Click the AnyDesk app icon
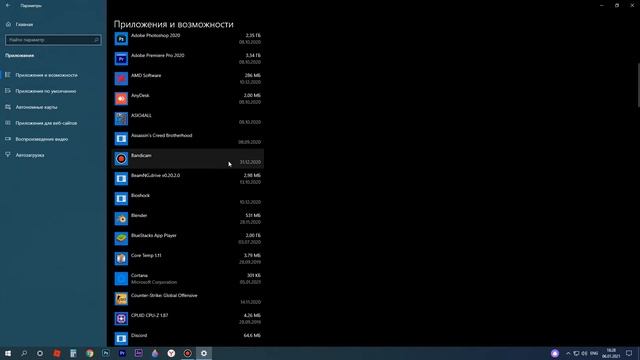The height and width of the screenshot is (360, 640). click(121, 99)
